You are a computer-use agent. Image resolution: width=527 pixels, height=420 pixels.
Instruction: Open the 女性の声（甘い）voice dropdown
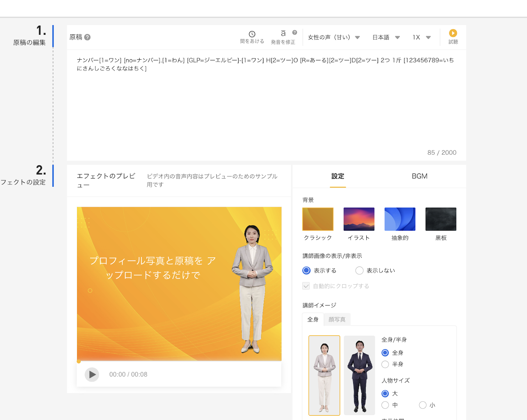pos(334,37)
